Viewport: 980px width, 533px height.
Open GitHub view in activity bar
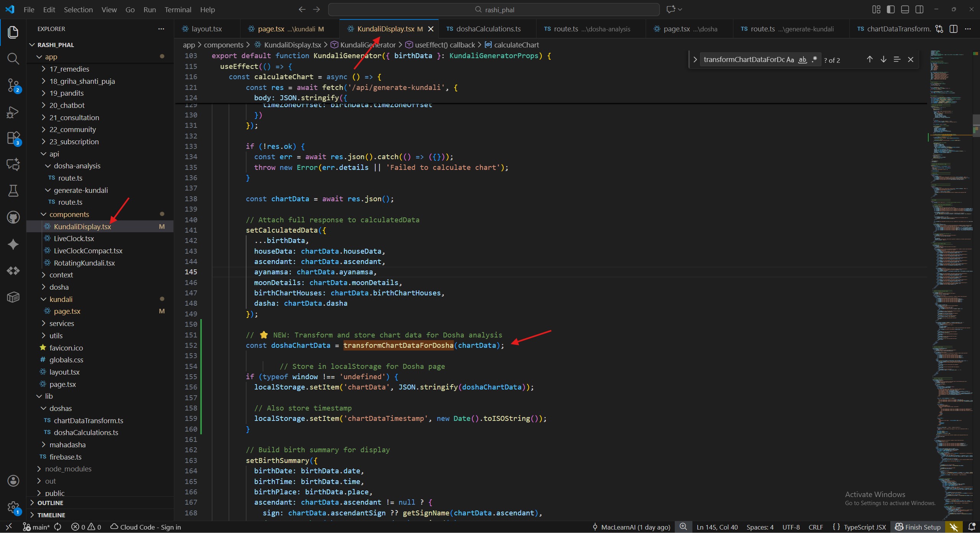coord(13,217)
